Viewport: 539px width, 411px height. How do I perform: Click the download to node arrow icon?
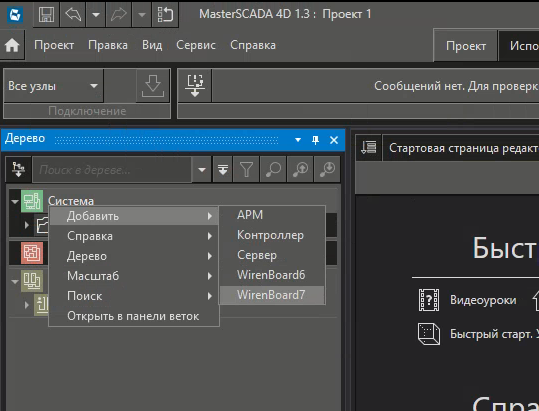[x=153, y=86]
